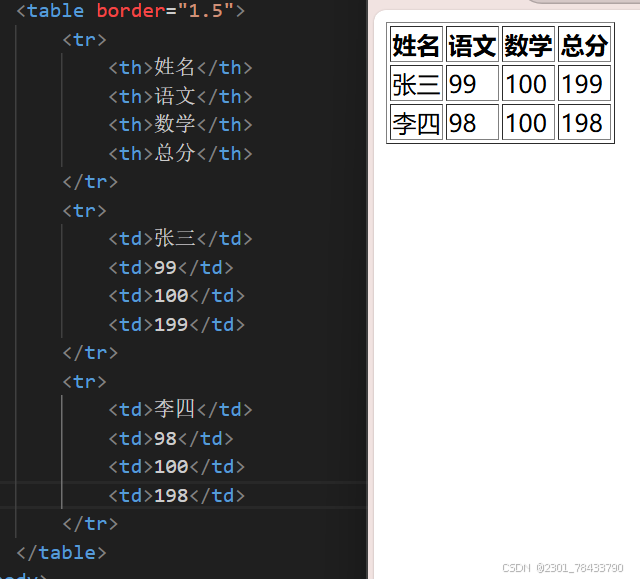Click the 198 total cell in rendered table

[x=584, y=122]
